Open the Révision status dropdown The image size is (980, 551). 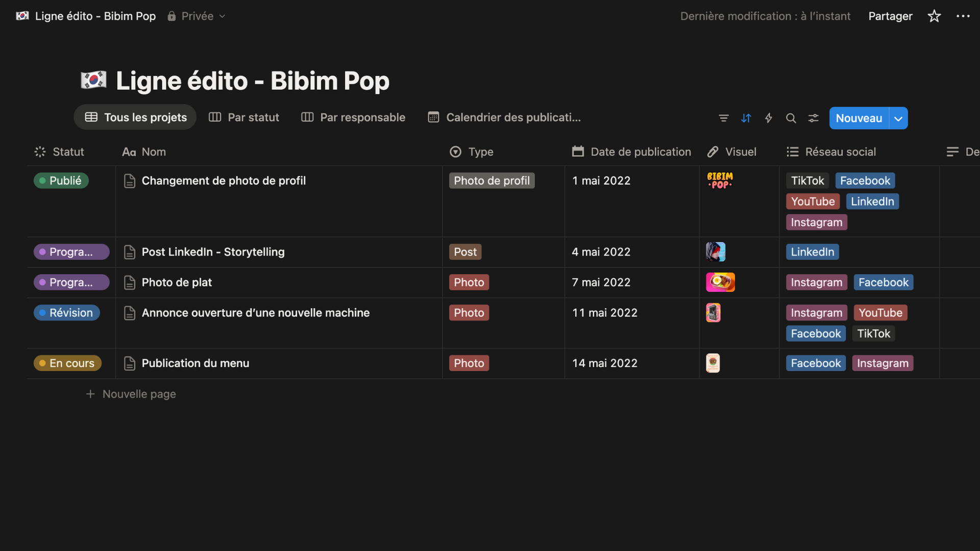66,313
